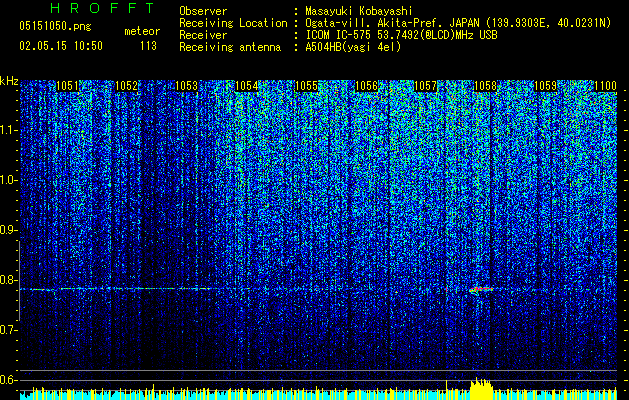Click antenna text A504HB(yagi 4el)
The width and height of the screenshot is (629, 400).
353,47
